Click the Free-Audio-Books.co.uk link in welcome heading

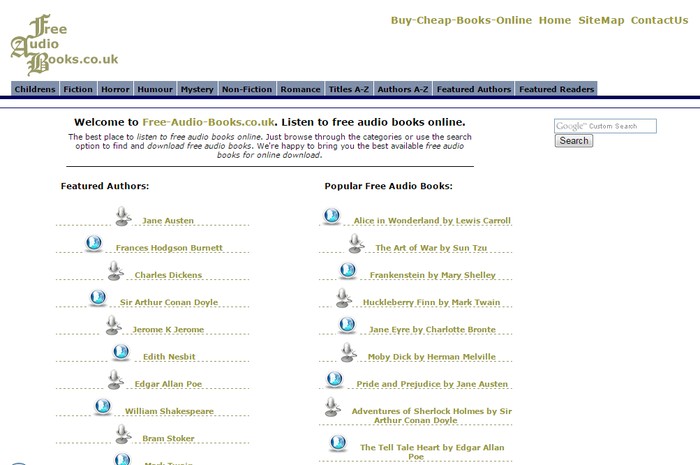[x=208, y=122]
